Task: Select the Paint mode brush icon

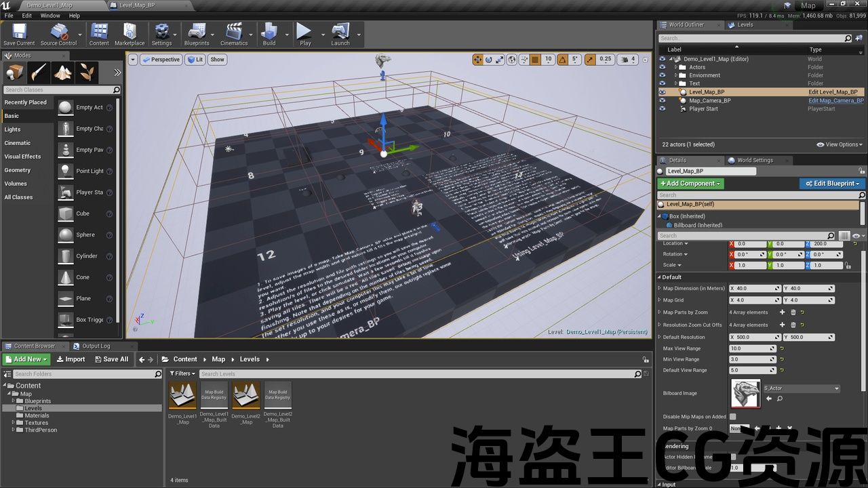Action: (x=39, y=73)
